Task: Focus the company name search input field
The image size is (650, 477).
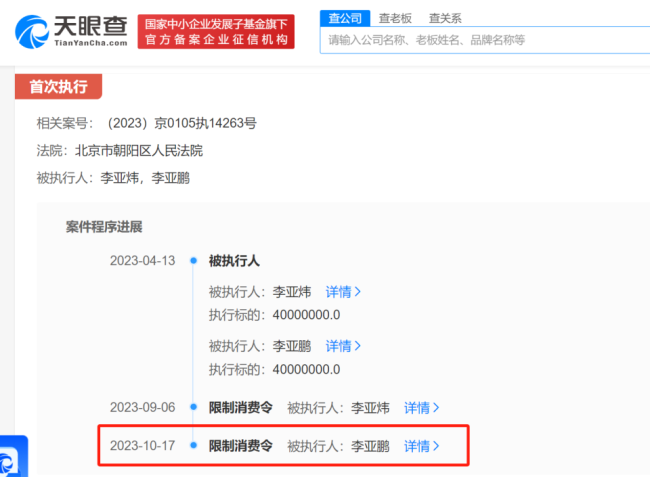Action: [480, 41]
